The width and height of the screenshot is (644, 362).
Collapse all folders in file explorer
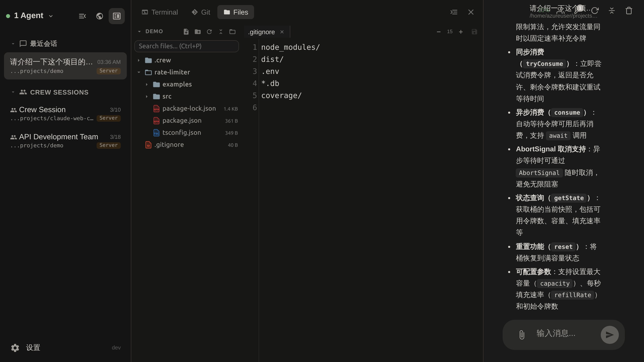[x=221, y=32]
